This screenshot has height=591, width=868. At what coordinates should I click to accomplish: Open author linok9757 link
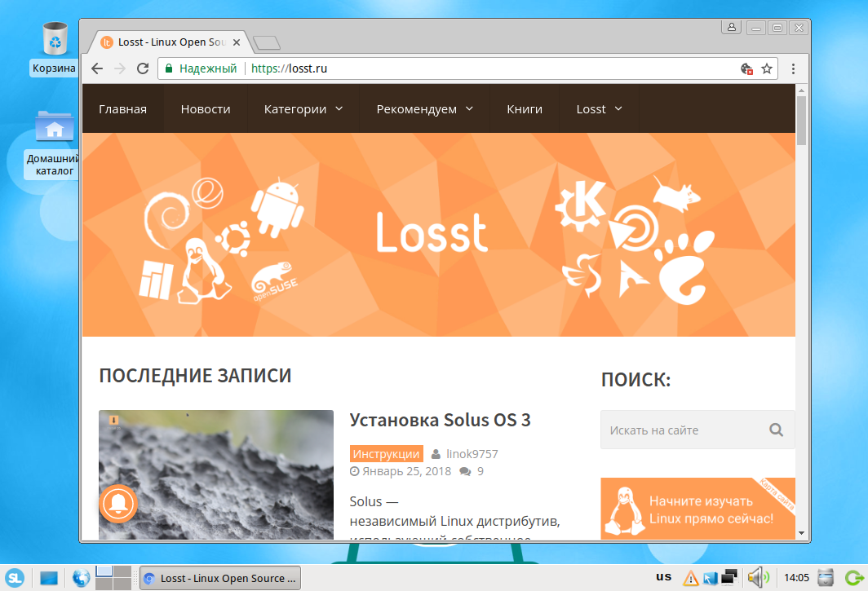coord(472,454)
